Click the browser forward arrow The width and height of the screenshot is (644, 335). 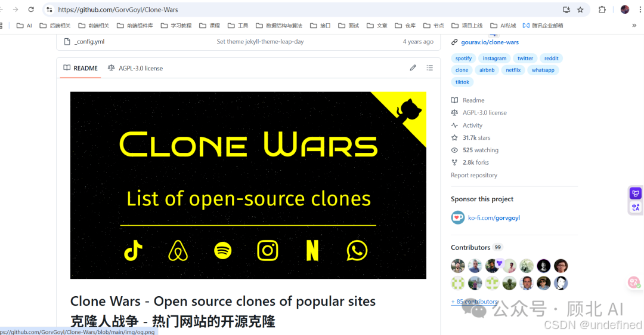pos(15,10)
